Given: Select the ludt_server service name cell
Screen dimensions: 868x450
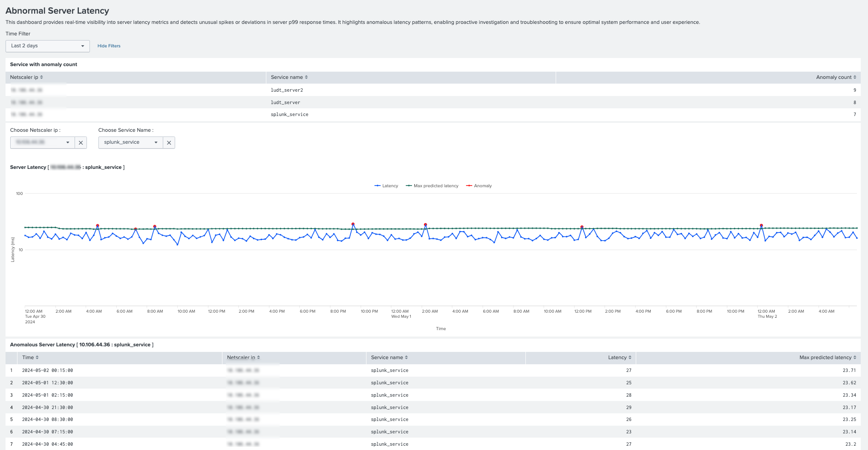Looking at the screenshot, I should click(x=285, y=102).
